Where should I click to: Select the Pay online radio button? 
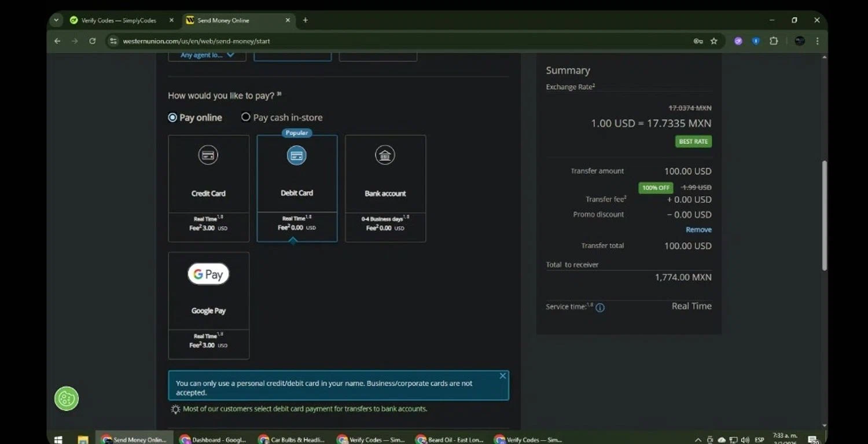[x=172, y=118]
